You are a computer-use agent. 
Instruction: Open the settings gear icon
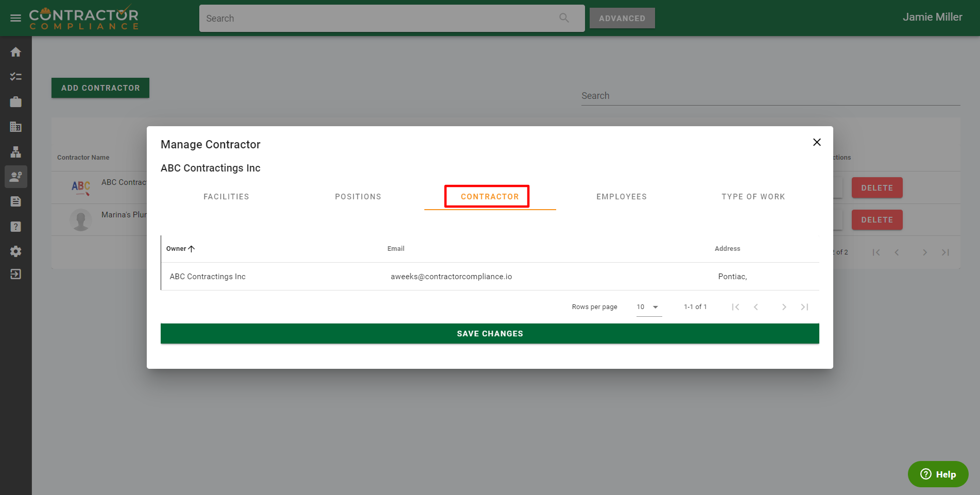[x=15, y=251]
